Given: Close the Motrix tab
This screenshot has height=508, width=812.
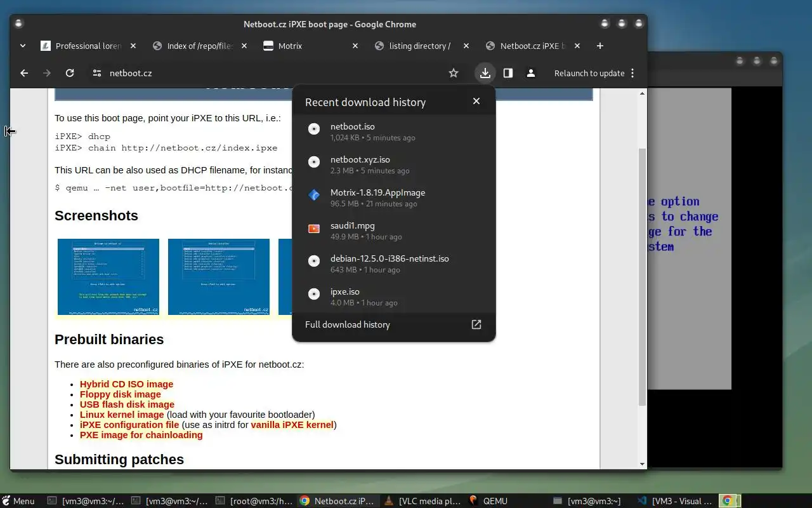Looking at the screenshot, I should [355, 46].
